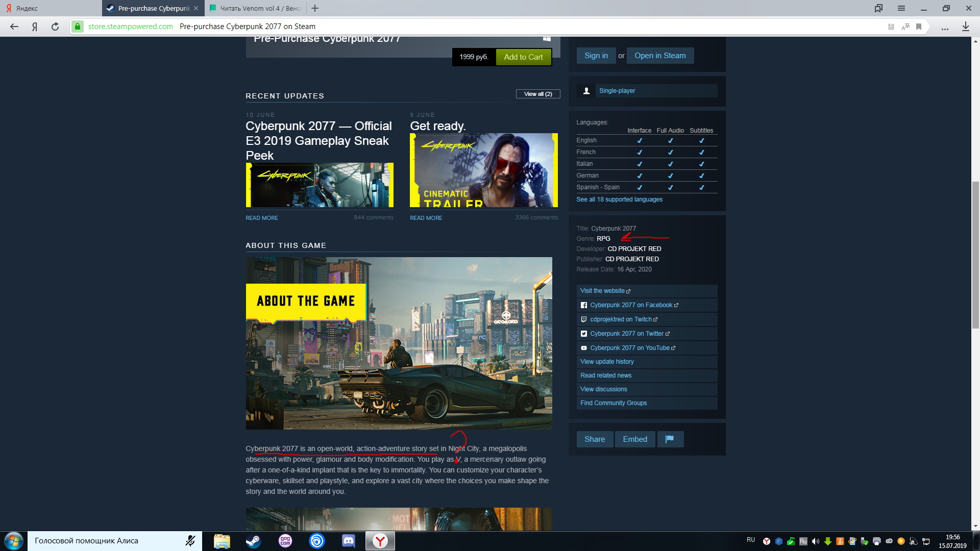Click READ MORE under the 10 June update
Image resolution: width=980 pixels, height=551 pixels.
(x=262, y=218)
